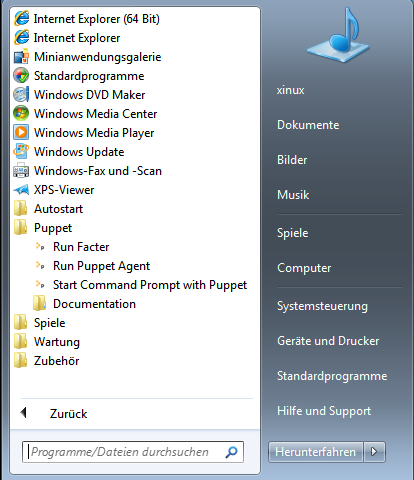Screen dimensions: 414x480
Task: Click the XPS-Viewer paper plane icon
Action: pyautogui.click(x=21, y=190)
